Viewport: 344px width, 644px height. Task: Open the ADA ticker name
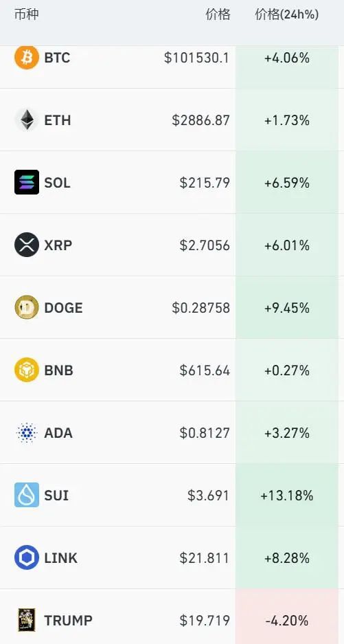58,433
